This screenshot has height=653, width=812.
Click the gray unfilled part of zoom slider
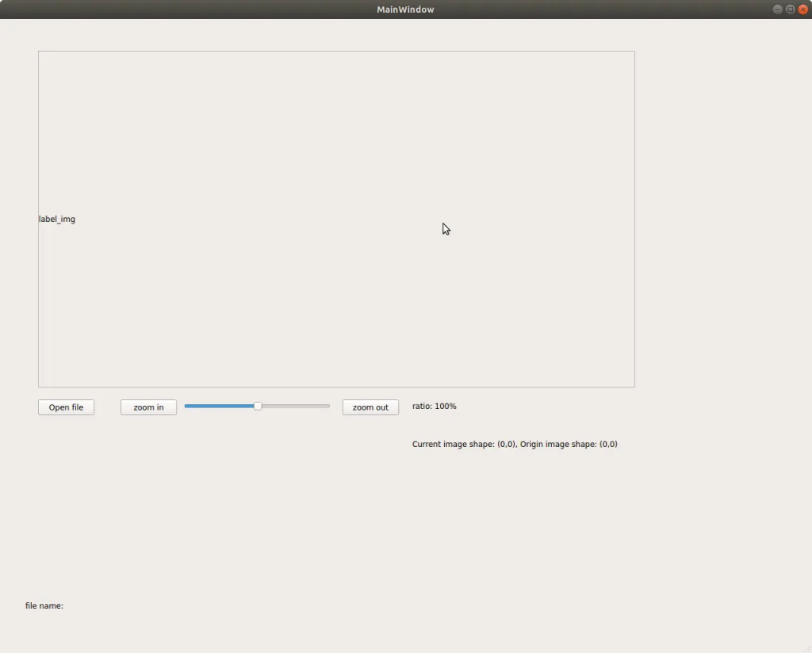(295, 406)
